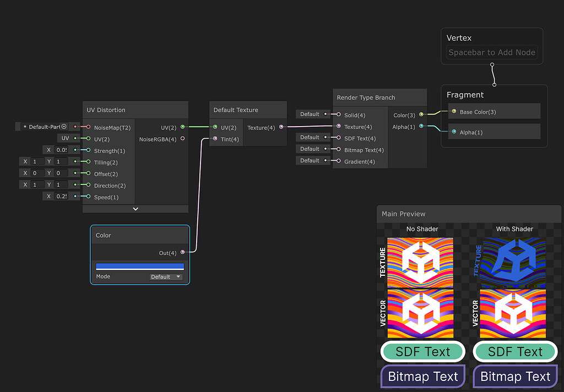Click the SDF Text button under No Shader
This screenshot has height=392, width=564.
point(422,351)
